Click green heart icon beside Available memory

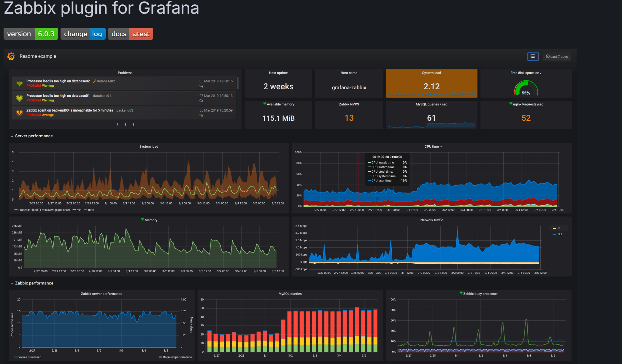tap(264, 104)
